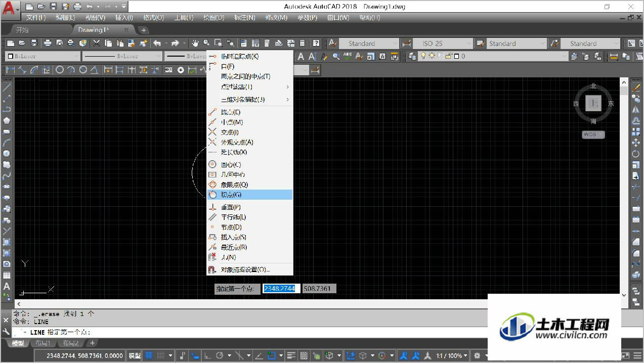The height and width of the screenshot is (363, 644).
Task: Open the Multileader Style Standard dropdown
Action: point(590,43)
